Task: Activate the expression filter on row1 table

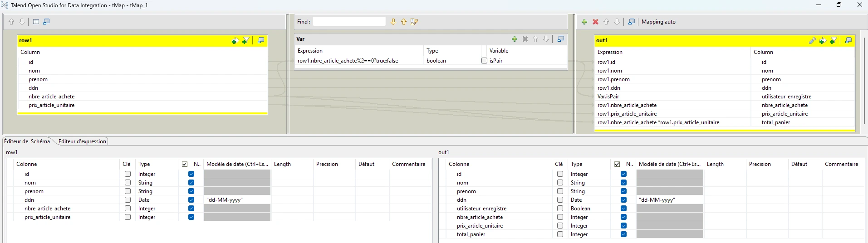Action: [245, 40]
